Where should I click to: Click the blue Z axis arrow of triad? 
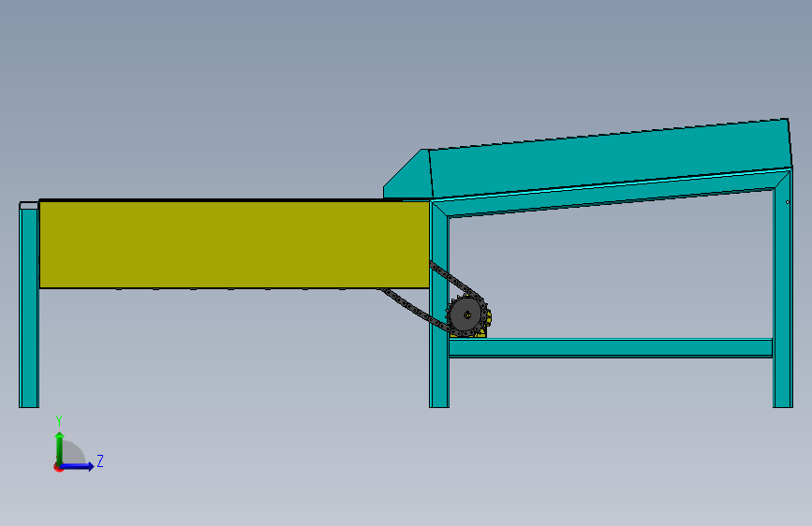click(x=78, y=466)
